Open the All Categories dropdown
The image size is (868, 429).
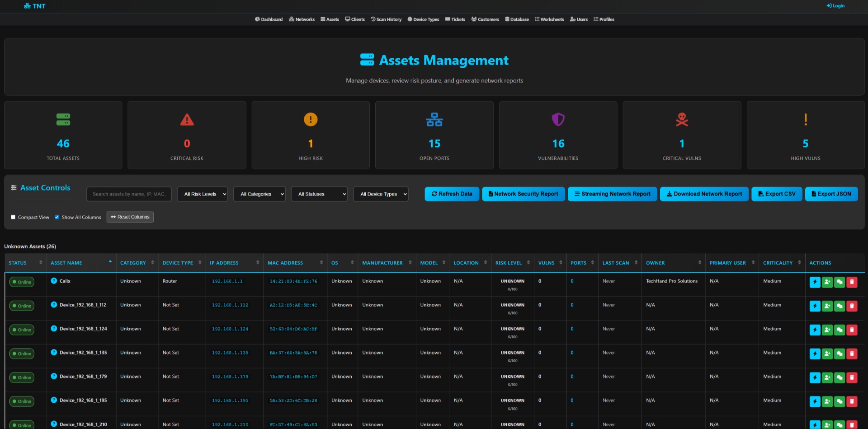point(259,194)
